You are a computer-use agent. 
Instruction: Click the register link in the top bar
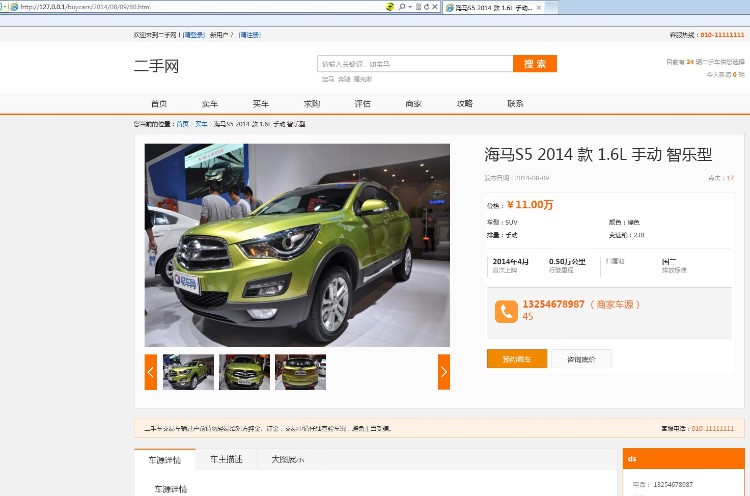click(250, 35)
